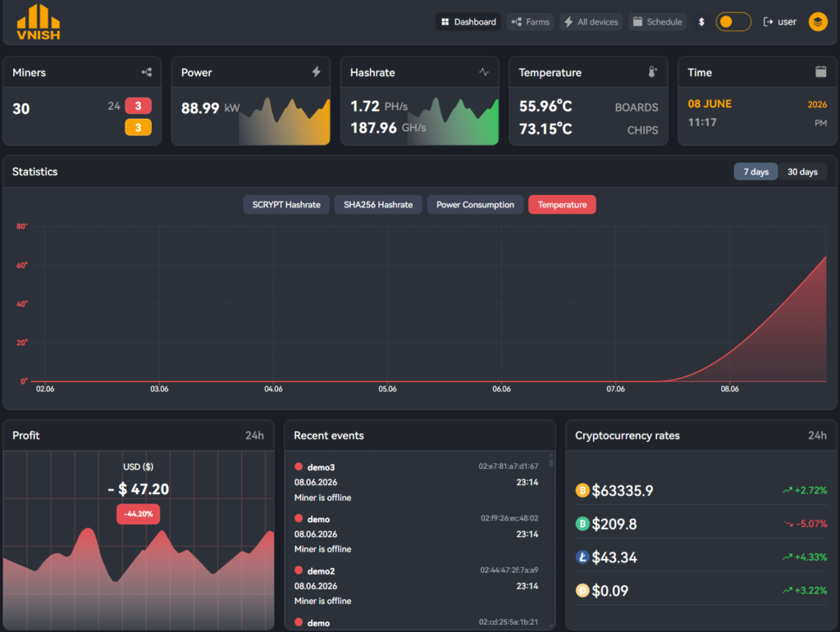Click the Hashrate card pulse icon
This screenshot has width=840, height=632.
484,71
